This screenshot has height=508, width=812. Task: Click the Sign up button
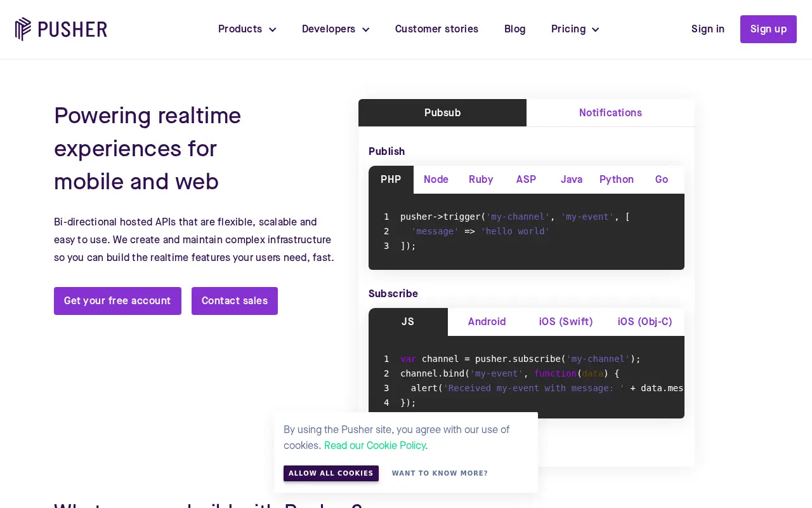click(x=768, y=29)
